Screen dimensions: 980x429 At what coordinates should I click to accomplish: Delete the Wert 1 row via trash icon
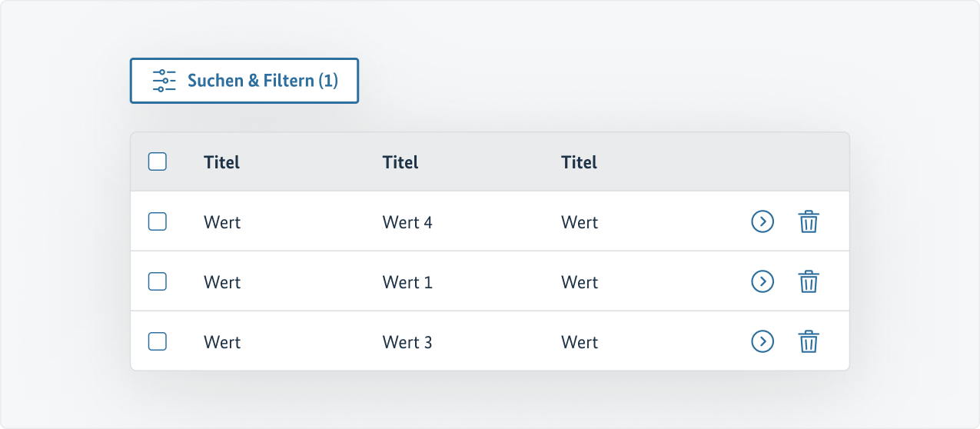click(x=808, y=282)
